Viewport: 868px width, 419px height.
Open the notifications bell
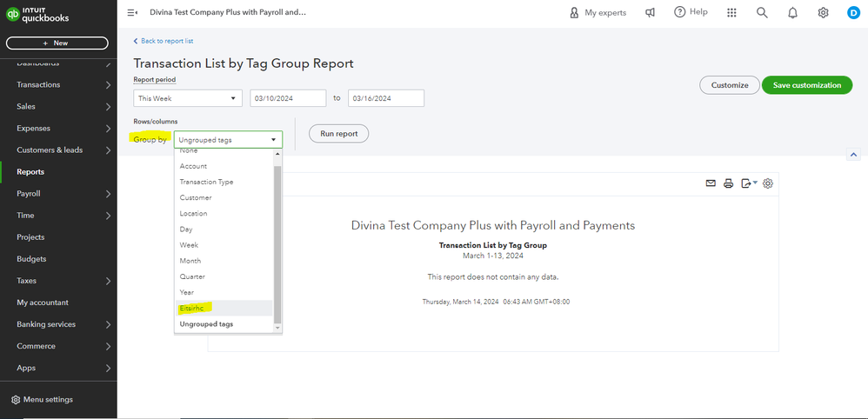(792, 12)
